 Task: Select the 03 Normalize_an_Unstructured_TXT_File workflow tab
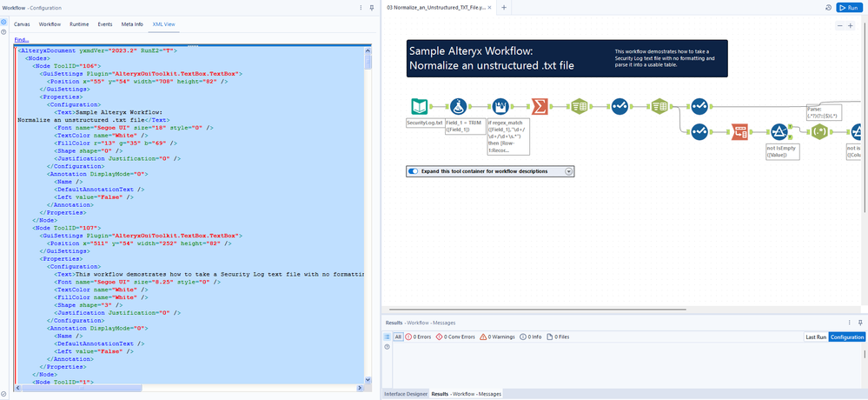coord(436,8)
